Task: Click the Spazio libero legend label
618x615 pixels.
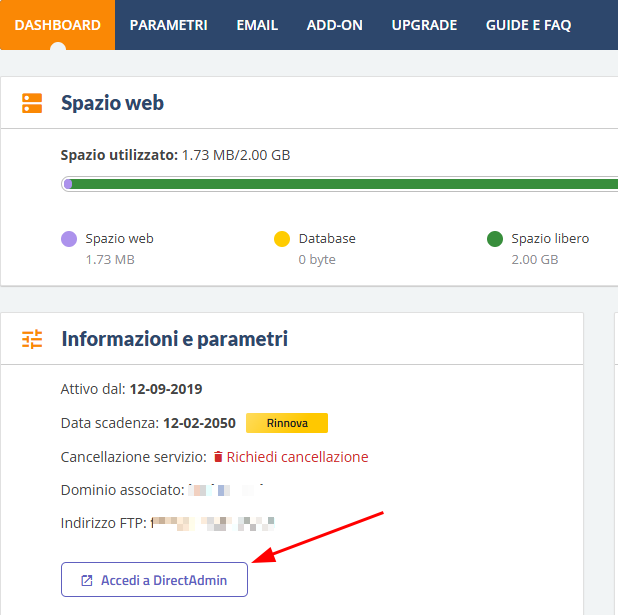Action: tap(550, 239)
